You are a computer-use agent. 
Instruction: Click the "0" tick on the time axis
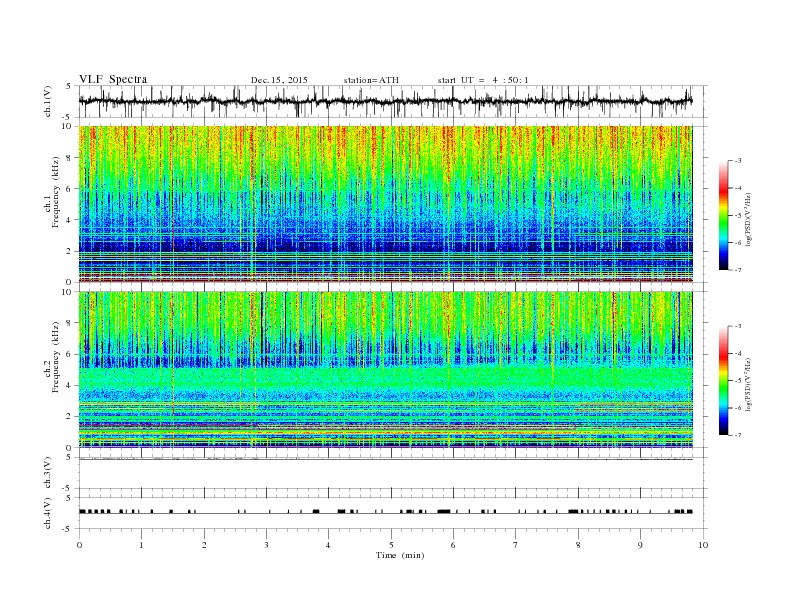coord(79,545)
